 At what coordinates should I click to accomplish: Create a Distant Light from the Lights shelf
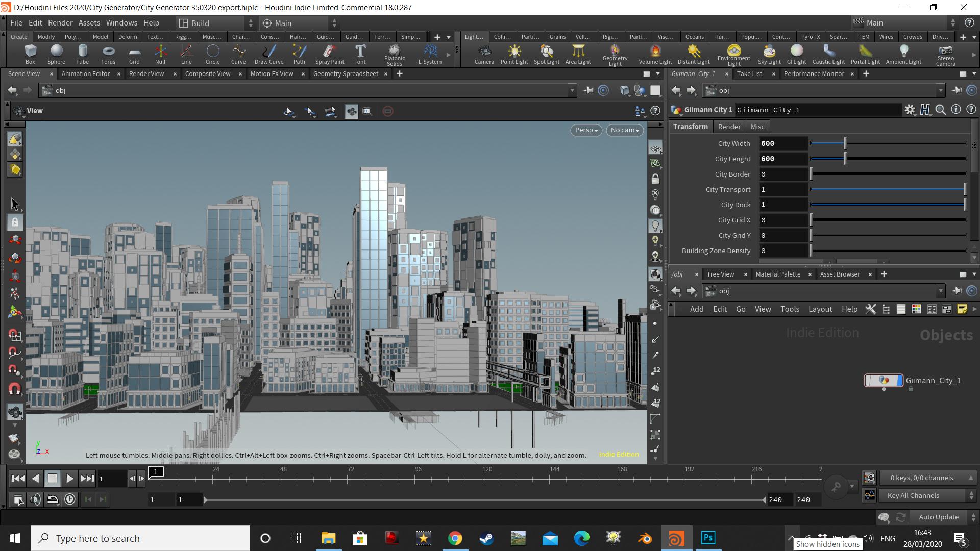pyautogui.click(x=693, y=54)
